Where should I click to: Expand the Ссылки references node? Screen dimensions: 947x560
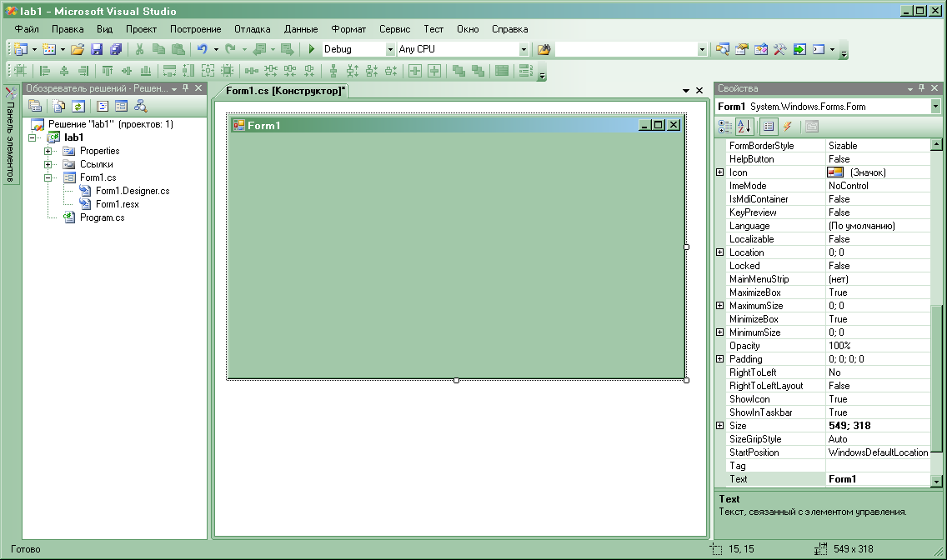click(48, 164)
